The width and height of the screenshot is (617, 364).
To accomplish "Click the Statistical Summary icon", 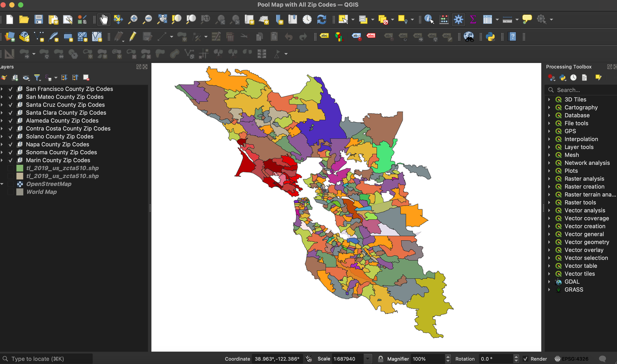I will (473, 19).
